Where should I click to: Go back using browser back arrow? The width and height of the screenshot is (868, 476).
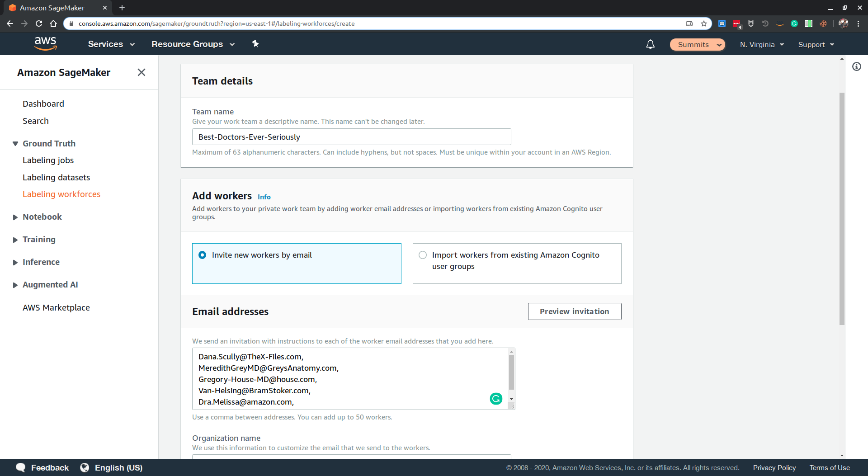pos(10,24)
